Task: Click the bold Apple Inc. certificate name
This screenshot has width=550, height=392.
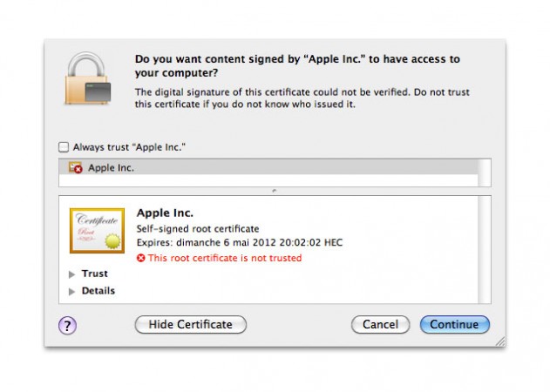Action: 165,213
